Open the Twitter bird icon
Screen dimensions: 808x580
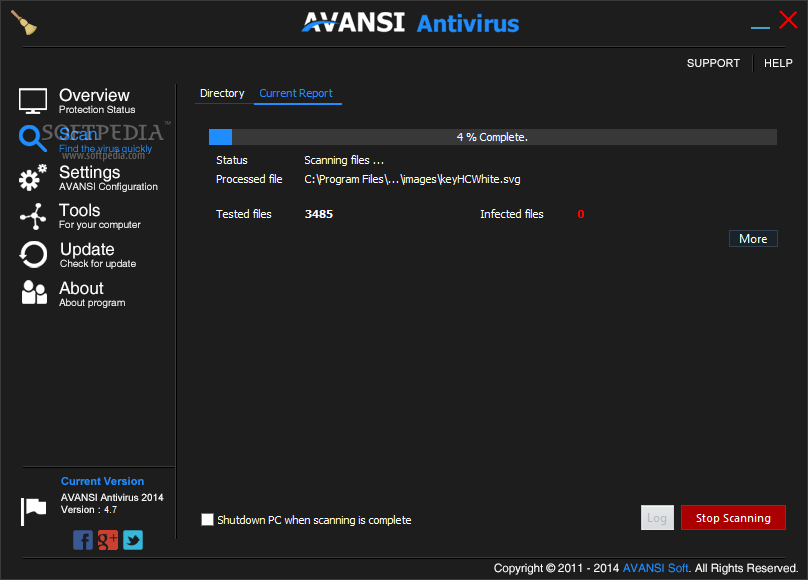[x=133, y=540]
